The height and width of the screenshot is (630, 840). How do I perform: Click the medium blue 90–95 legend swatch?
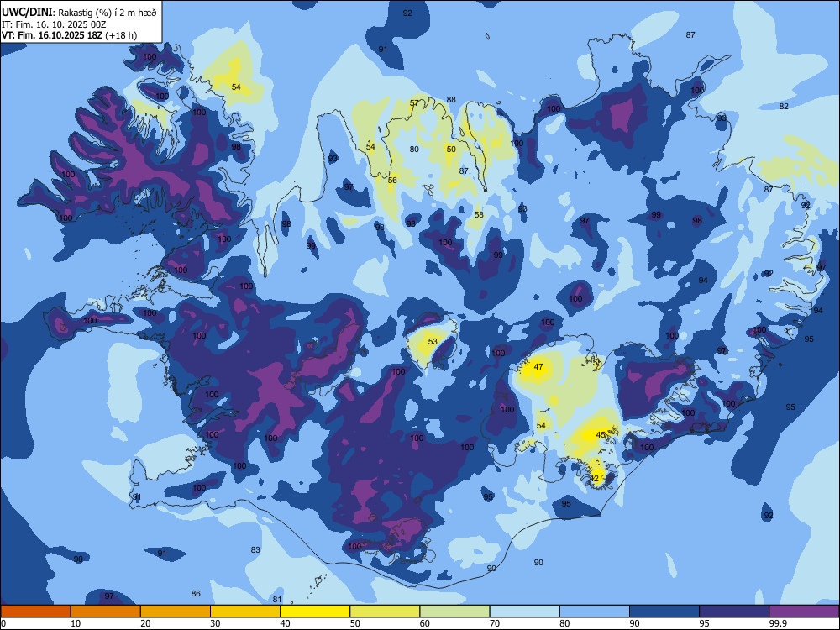pyautogui.click(x=664, y=611)
